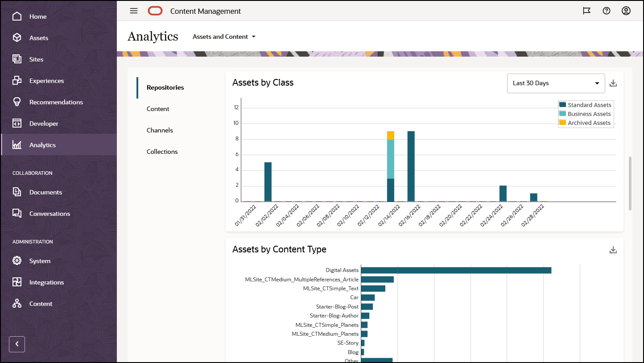
Task: Click the System gear icon
Action: point(17,261)
